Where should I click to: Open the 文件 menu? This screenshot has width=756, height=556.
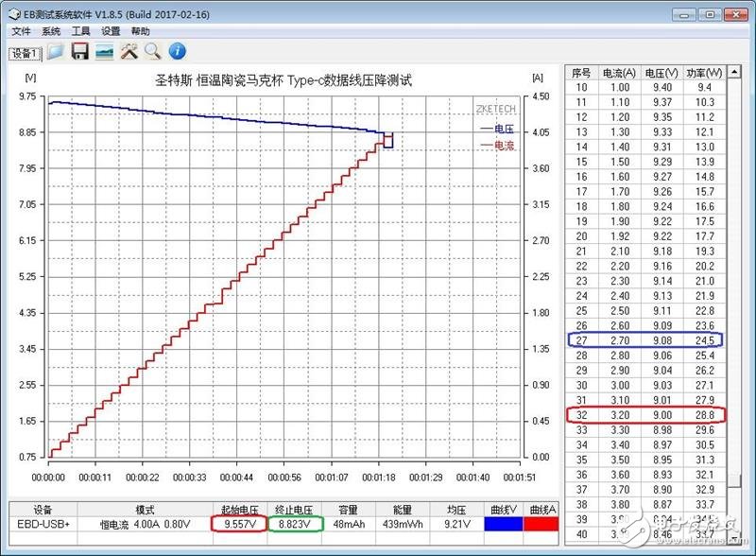click(x=21, y=31)
